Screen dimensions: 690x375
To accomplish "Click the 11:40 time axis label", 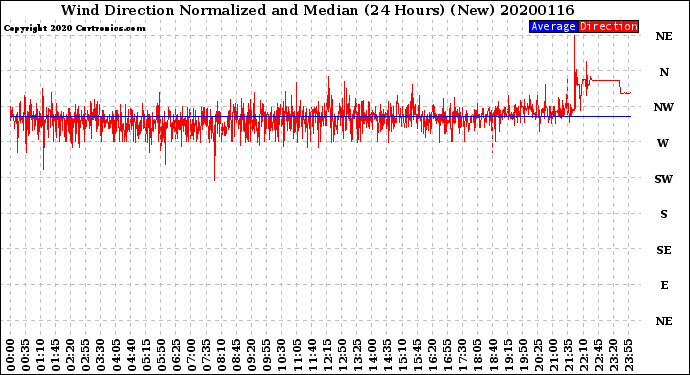I will click(312, 355).
